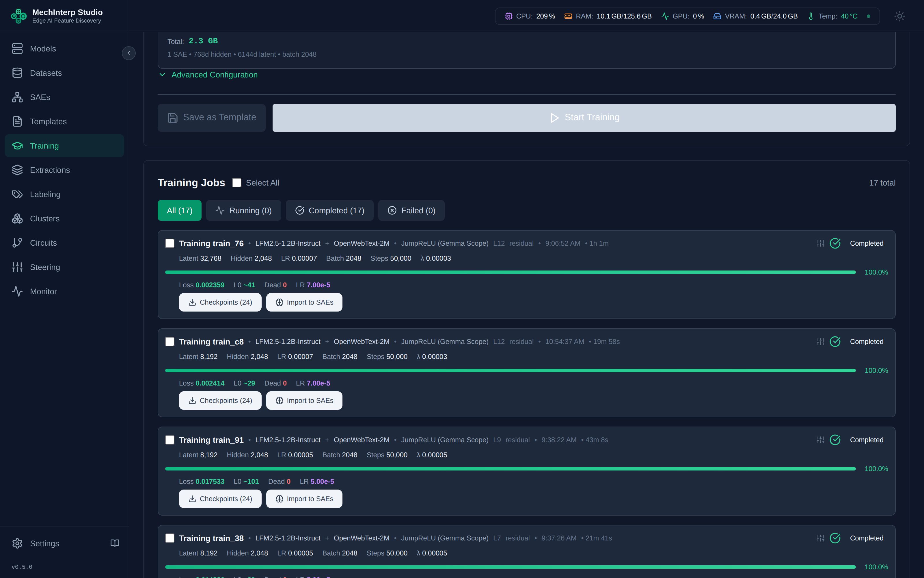Open the Steering page

tap(64, 267)
